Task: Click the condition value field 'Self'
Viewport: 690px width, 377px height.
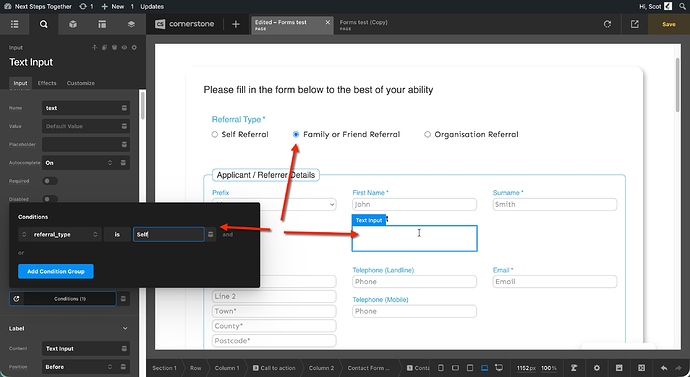Action: coord(169,234)
